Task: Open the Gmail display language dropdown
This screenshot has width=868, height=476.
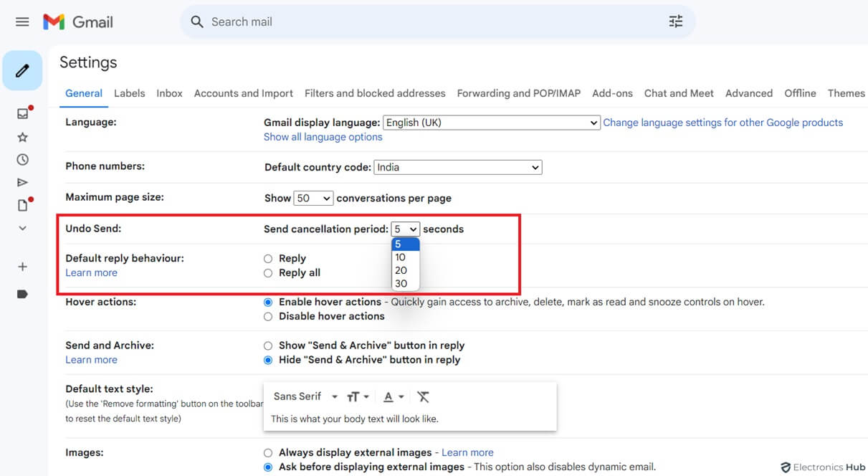Action: (x=491, y=123)
